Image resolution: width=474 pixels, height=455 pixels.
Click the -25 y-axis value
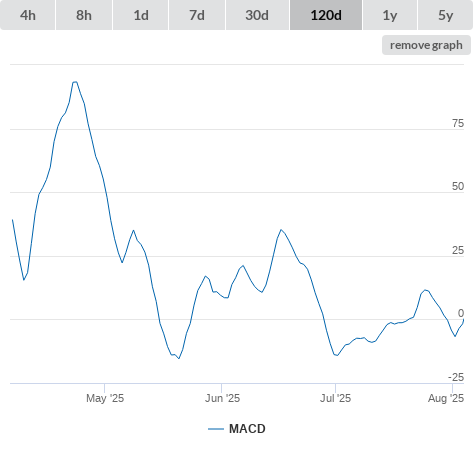click(456, 377)
